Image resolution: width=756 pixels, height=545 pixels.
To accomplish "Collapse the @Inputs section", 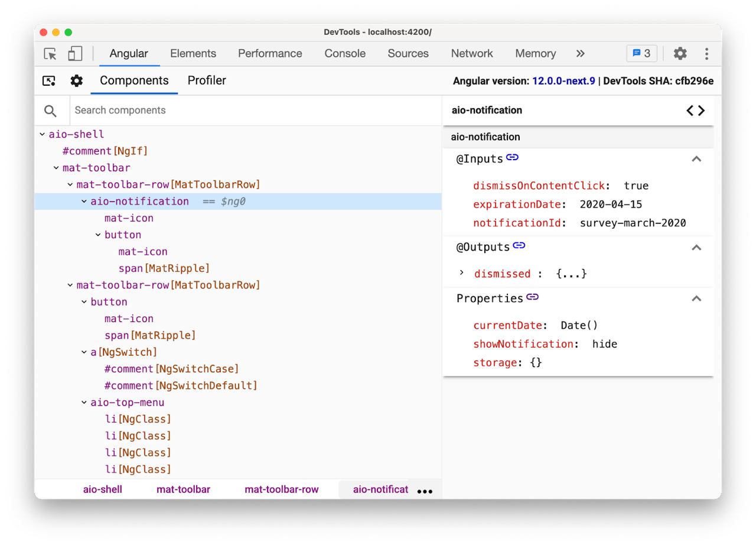I will (696, 159).
